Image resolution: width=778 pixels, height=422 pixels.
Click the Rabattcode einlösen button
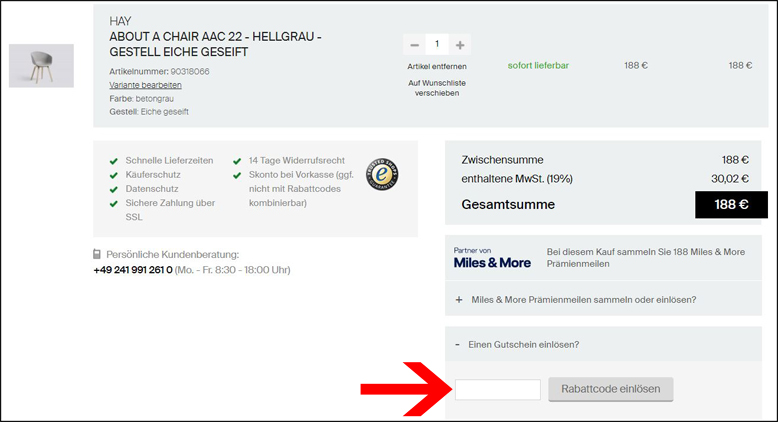[611, 389]
